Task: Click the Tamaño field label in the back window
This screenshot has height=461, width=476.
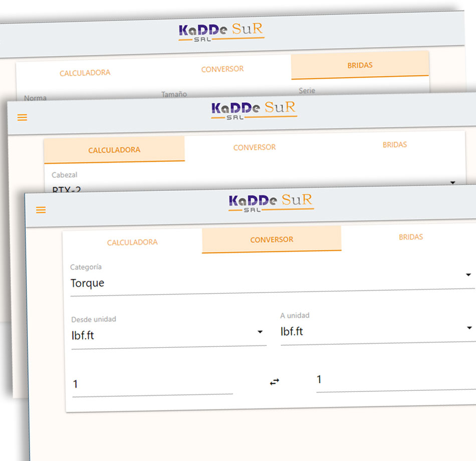Action: [174, 94]
